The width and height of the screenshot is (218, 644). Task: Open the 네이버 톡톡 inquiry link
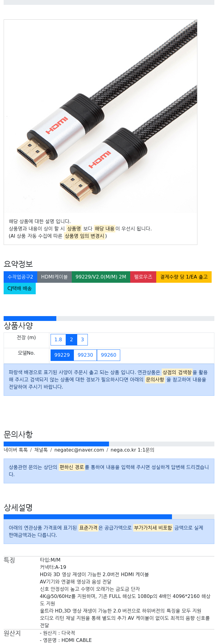tap(16, 450)
